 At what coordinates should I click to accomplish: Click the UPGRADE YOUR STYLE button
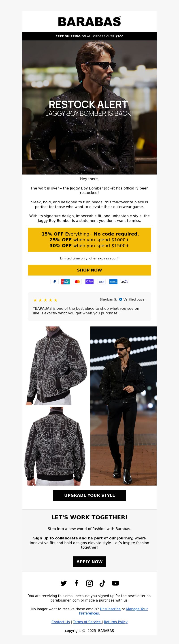tap(89, 495)
